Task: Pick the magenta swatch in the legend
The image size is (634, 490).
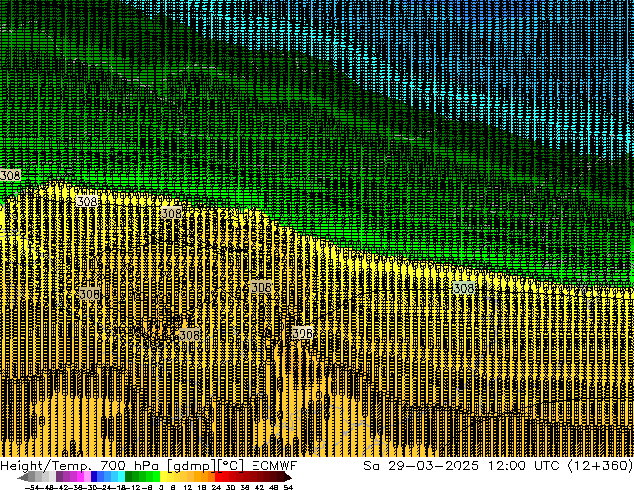Action: tap(80, 477)
